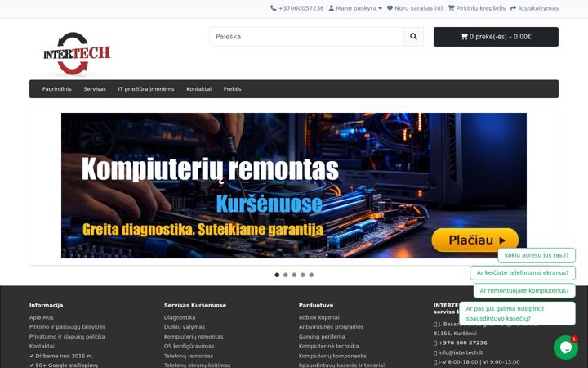Open Telefonų remontas footer link
This screenshot has width=588, height=368.
click(189, 356)
